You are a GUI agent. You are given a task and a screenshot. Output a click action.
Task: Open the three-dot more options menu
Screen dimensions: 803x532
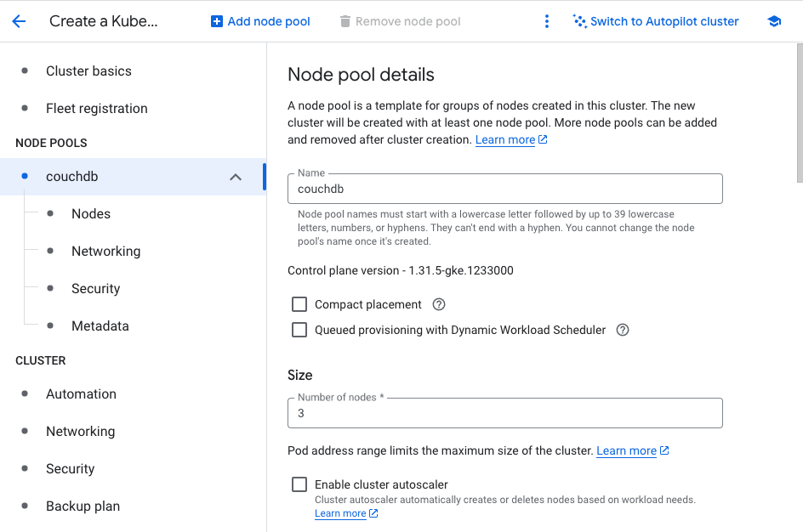coord(546,21)
